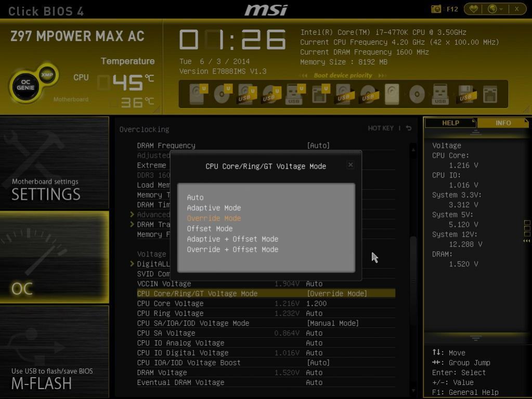Open favorites with the heart icon
The width and height of the screenshot is (532, 399).
[x=474, y=9]
